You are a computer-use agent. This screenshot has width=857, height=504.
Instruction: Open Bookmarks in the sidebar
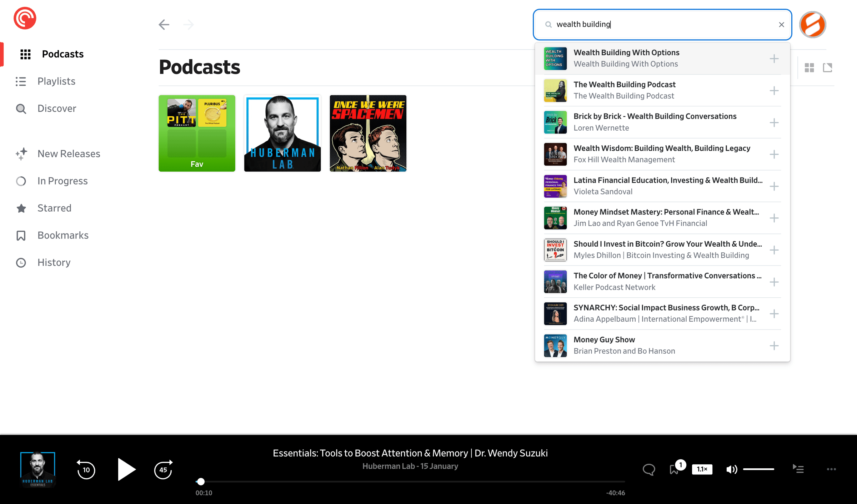[52, 236]
